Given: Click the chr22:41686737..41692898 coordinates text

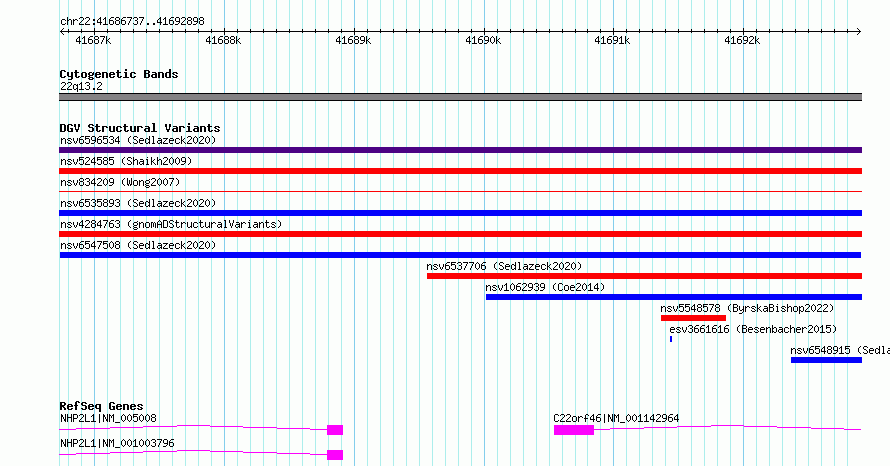Looking at the screenshot, I should pyautogui.click(x=132, y=22).
